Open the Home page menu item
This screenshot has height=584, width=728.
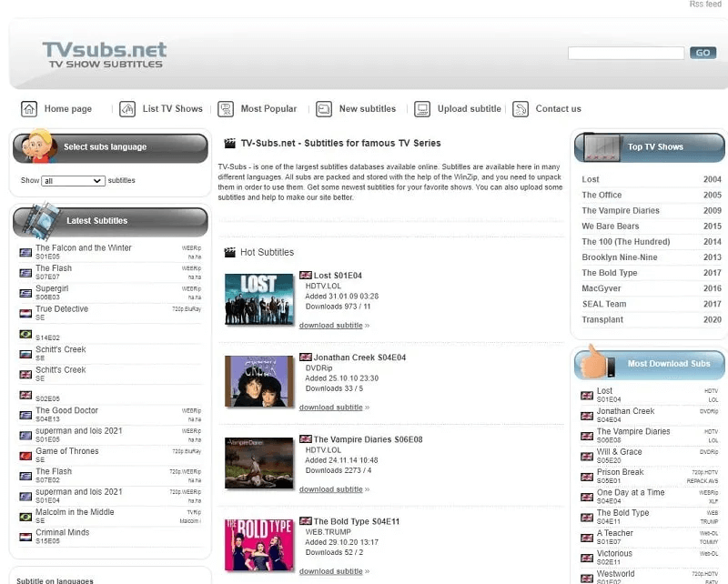(67, 108)
